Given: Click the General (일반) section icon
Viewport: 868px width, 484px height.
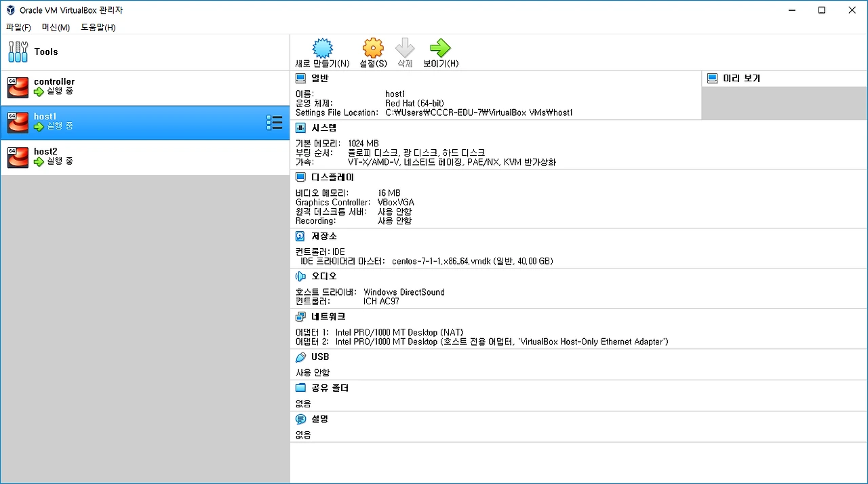Looking at the screenshot, I should [x=301, y=79].
